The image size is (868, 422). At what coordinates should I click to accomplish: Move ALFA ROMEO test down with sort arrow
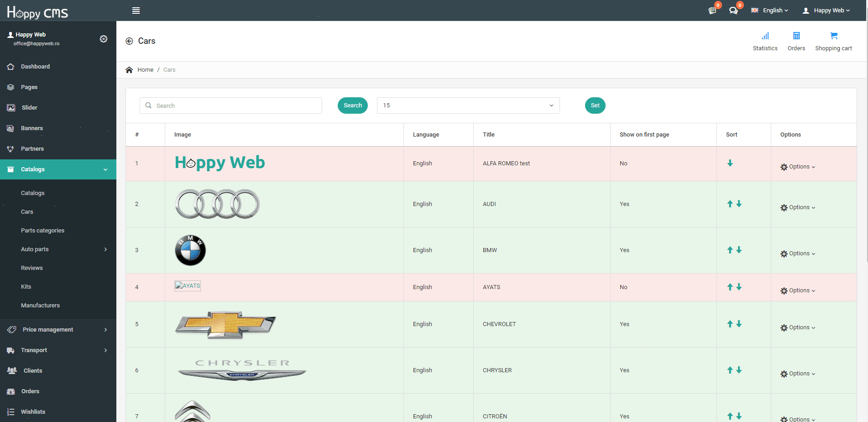pyautogui.click(x=730, y=163)
